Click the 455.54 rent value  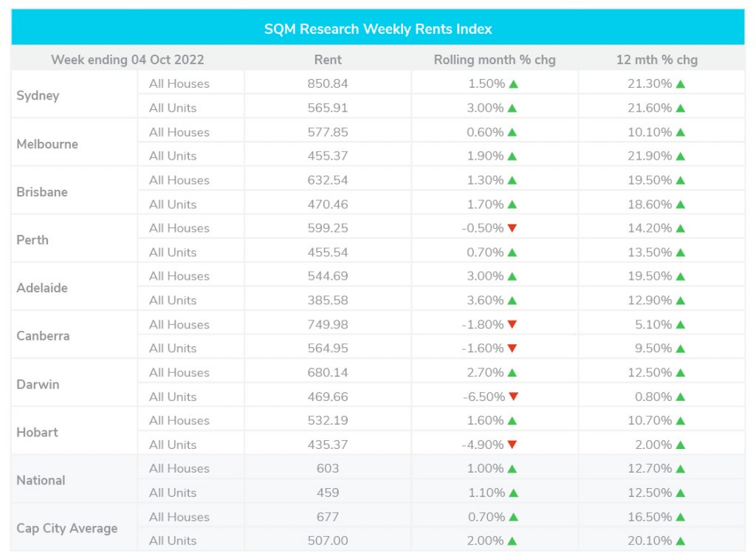point(328,253)
